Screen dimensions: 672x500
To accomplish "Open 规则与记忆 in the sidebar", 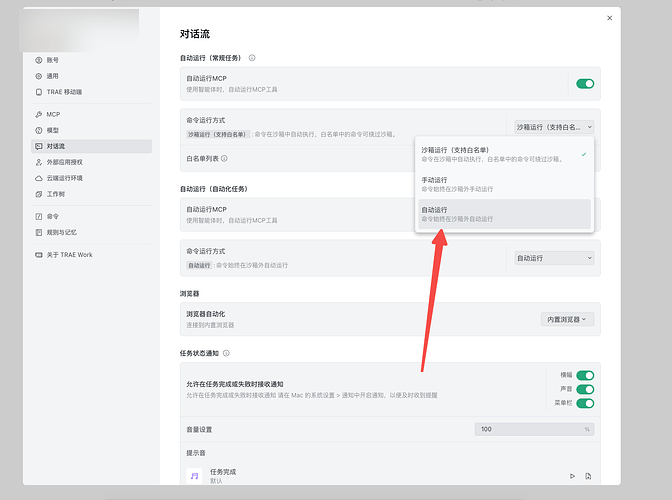I will click(91, 232).
